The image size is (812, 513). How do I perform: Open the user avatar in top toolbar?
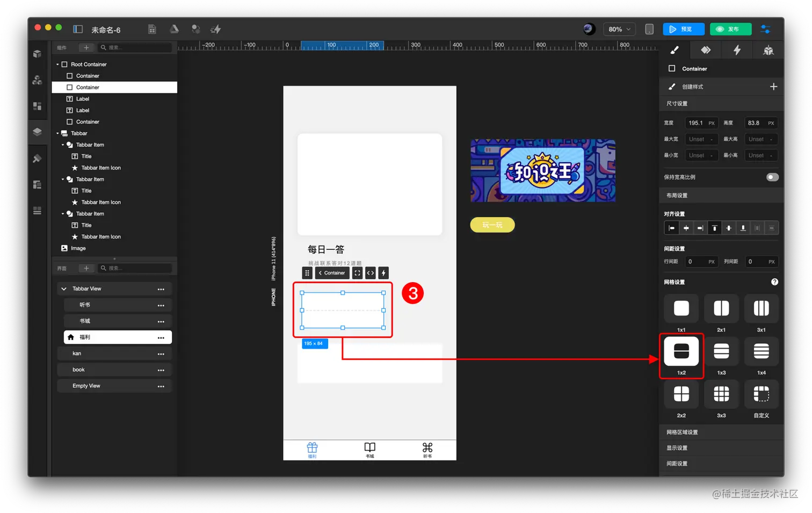589,29
